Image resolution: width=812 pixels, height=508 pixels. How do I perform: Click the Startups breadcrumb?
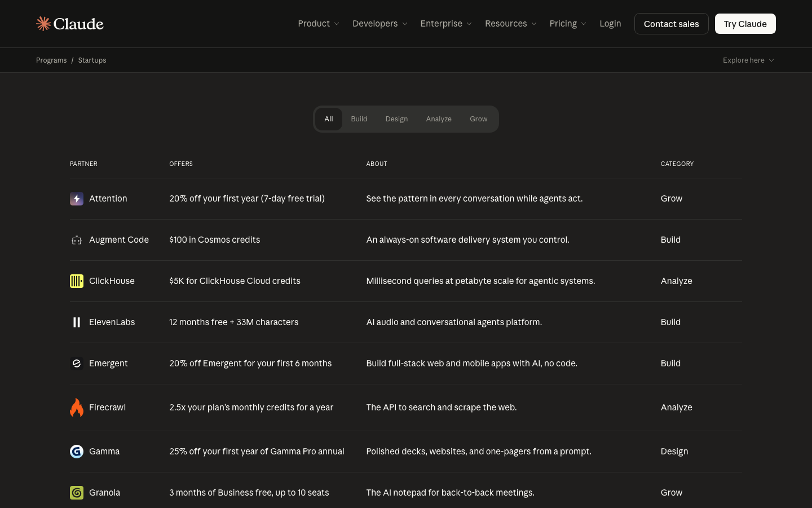[x=92, y=60]
